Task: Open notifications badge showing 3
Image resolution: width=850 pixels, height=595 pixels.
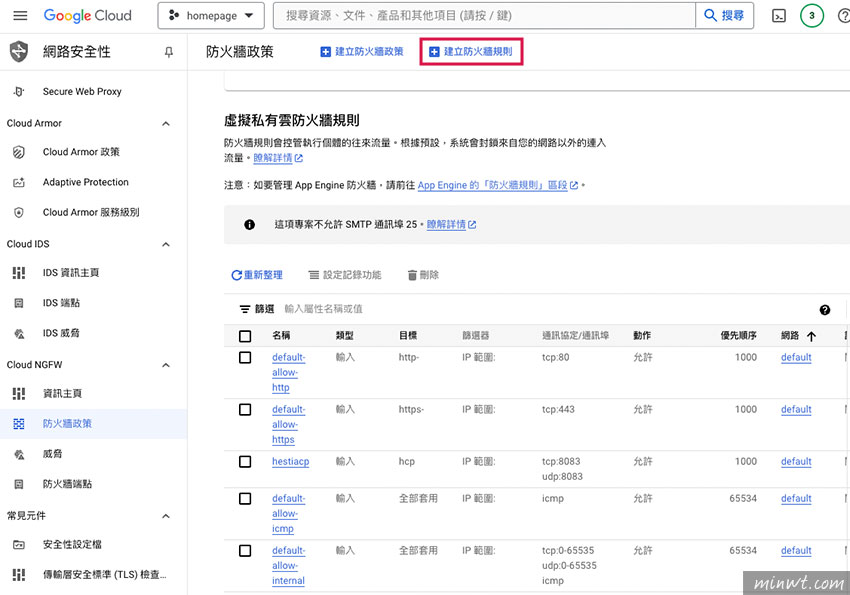Action: (x=812, y=16)
